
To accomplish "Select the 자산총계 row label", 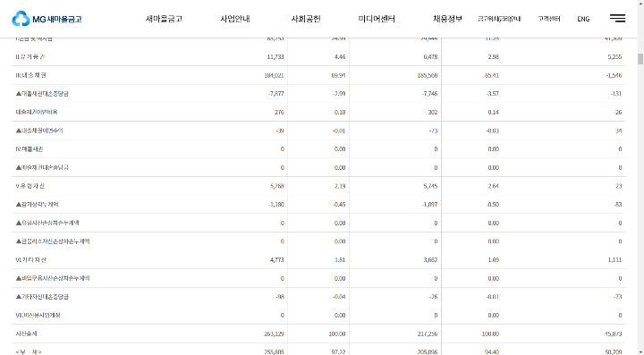I will [x=26, y=334].
